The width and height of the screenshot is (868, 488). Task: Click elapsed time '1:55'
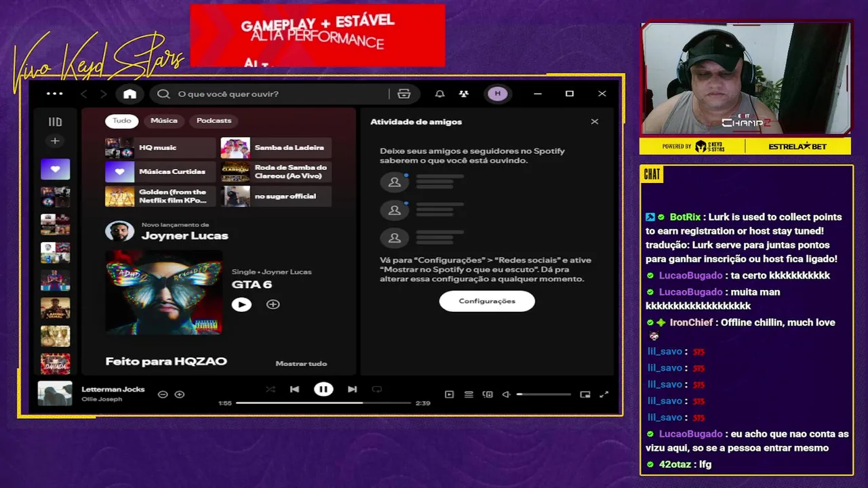click(x=225, y=403)
